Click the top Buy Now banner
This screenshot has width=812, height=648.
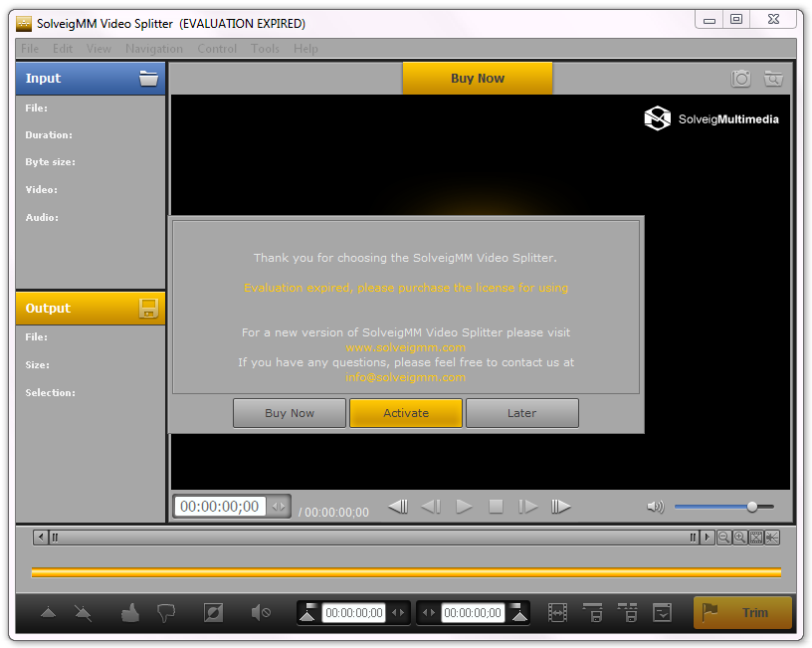pyautogui.click(x=478, y=79)
